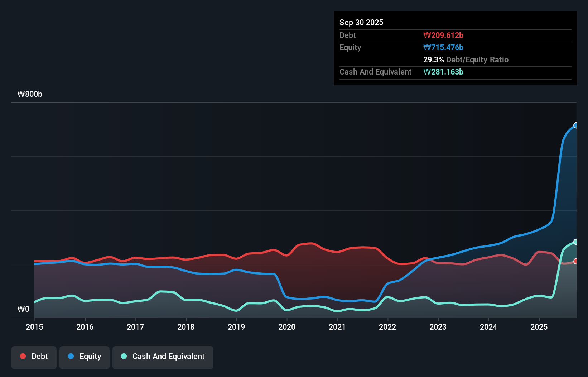Expand the Debt/Equity Ratio row
The image size is (588, 377).
(466, 59)
